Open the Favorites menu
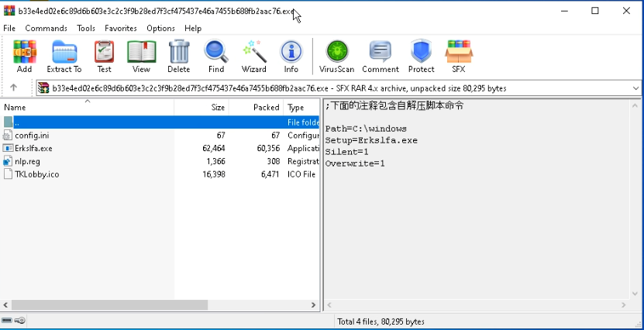 [x=120, y=28]
